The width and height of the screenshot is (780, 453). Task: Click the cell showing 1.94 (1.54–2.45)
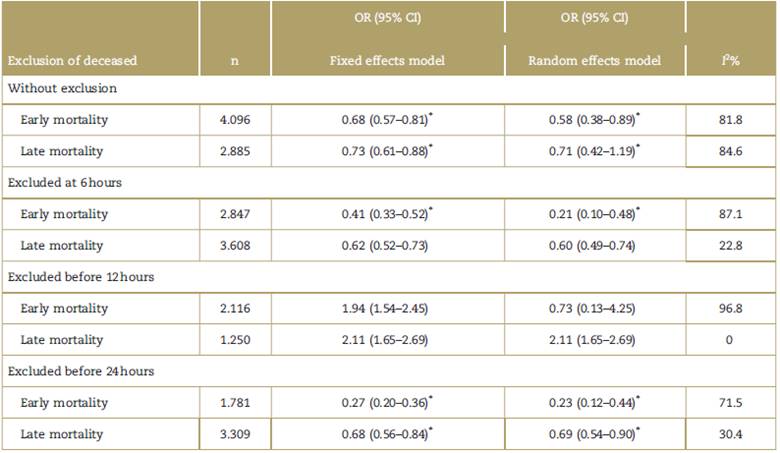[x=386, y=308]
